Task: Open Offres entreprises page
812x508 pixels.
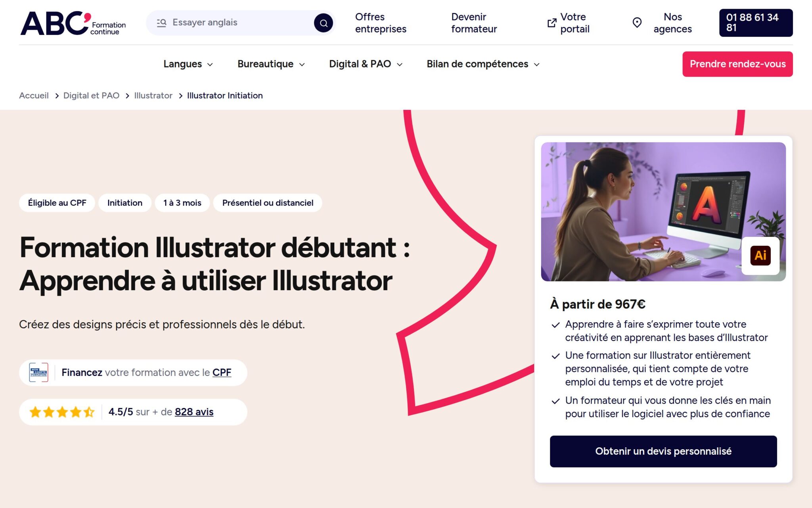Action: (381, 23)
